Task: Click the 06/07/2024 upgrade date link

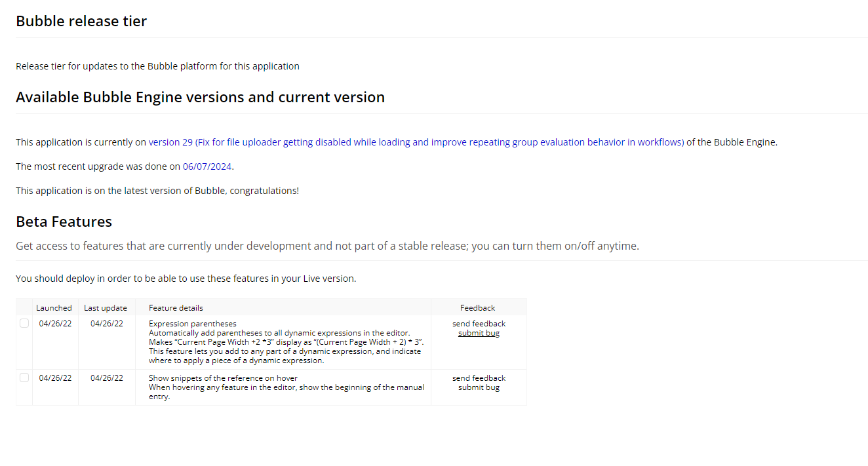Action: (207, 166)
